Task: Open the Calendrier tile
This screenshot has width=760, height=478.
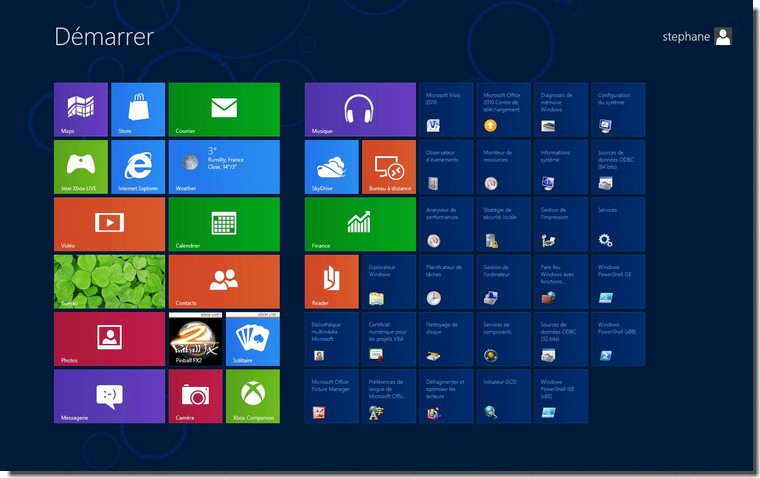Action: click(224, 224)
